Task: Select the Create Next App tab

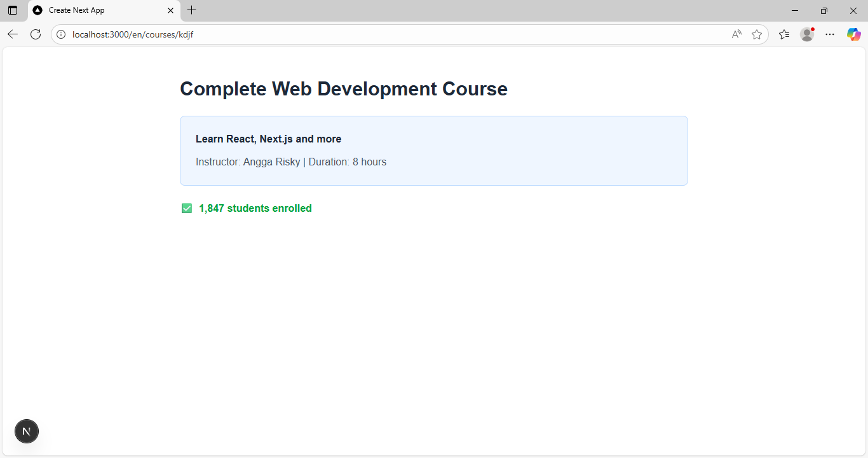Action: tap(95, 10)
